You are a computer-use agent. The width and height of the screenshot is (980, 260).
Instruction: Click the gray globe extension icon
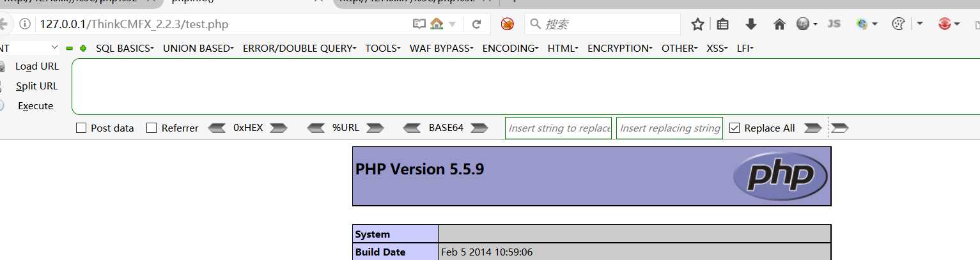tap(804, 24)
